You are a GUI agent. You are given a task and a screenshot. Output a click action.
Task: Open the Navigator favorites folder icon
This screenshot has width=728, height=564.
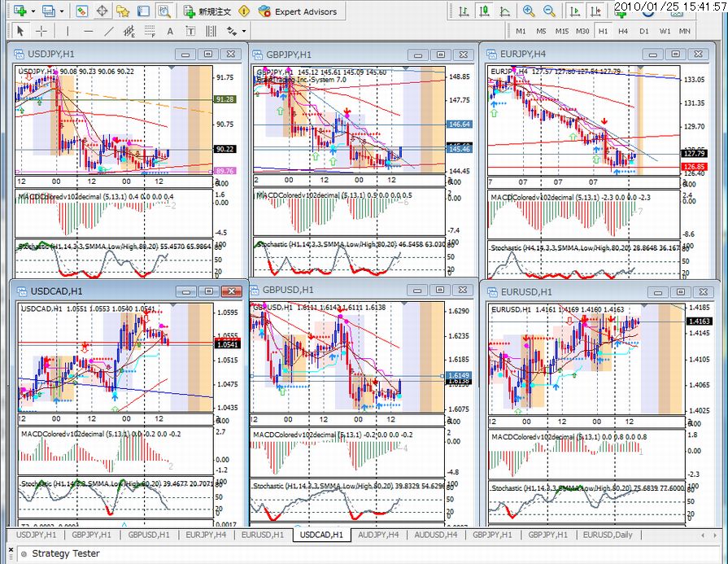tap(123, 11)
